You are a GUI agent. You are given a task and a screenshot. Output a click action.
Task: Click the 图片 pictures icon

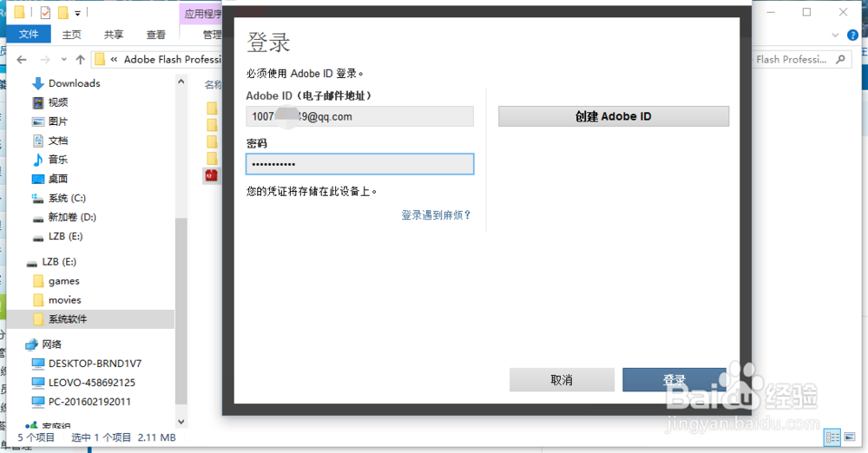[37, 121]
